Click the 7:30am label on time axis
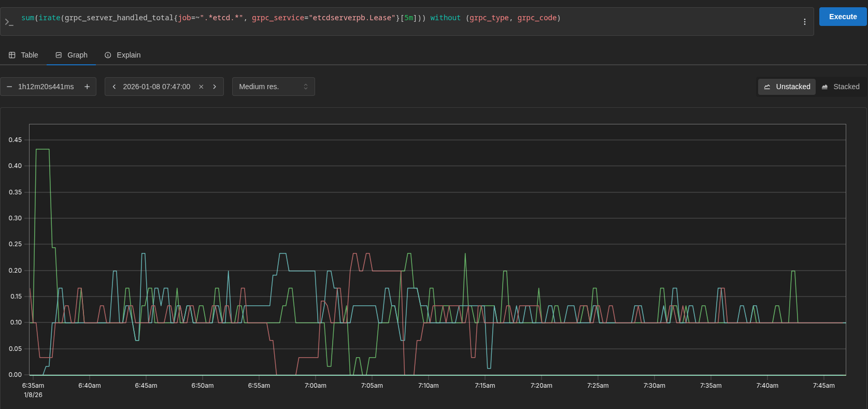 654,386
